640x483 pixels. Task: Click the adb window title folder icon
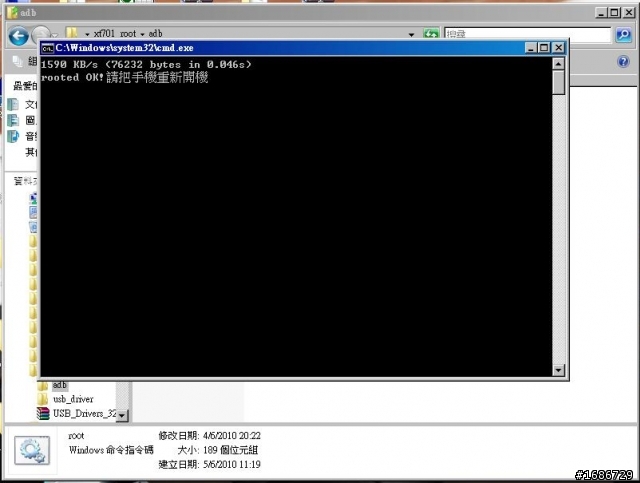[x=13, y=12]
